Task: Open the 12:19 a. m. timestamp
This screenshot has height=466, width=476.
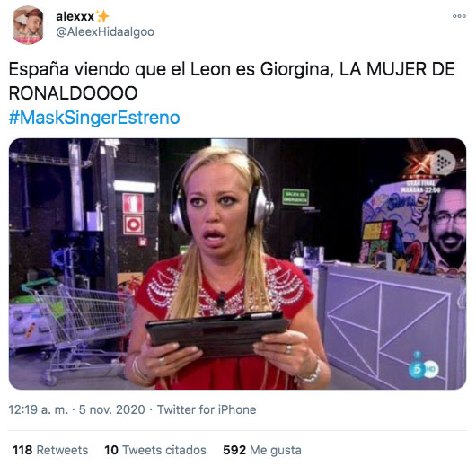Action: tap(39, 409)
